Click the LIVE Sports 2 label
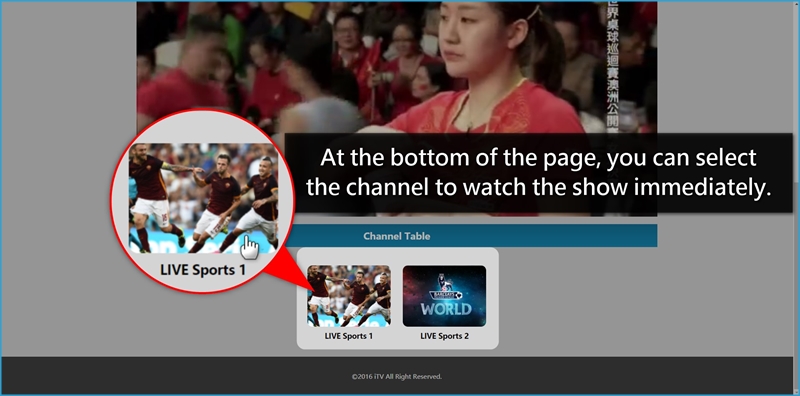Screen dimensions: 800x396 pos(444,336)
